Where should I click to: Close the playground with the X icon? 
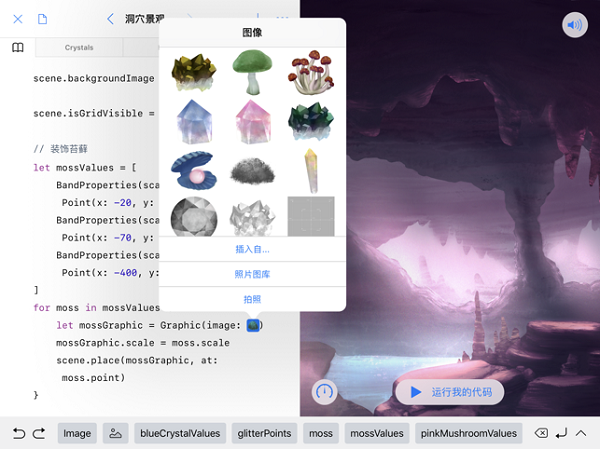tap(18, 19)
